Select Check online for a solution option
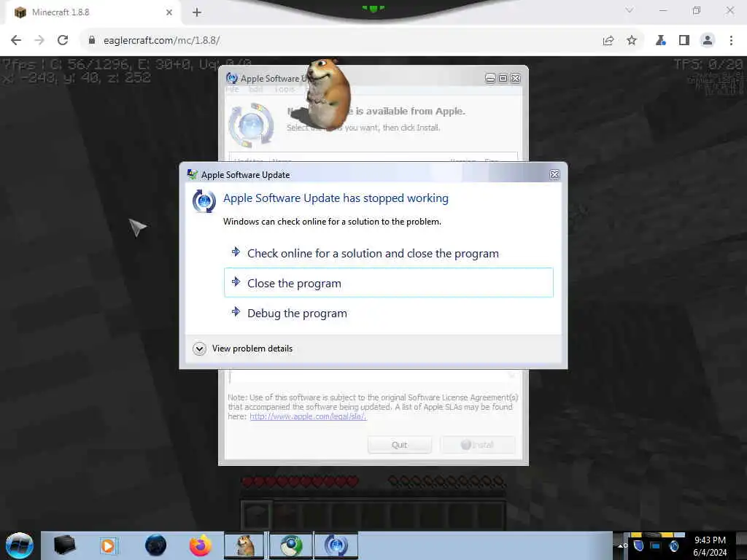 pyautogui.click(x=388, y=253)
